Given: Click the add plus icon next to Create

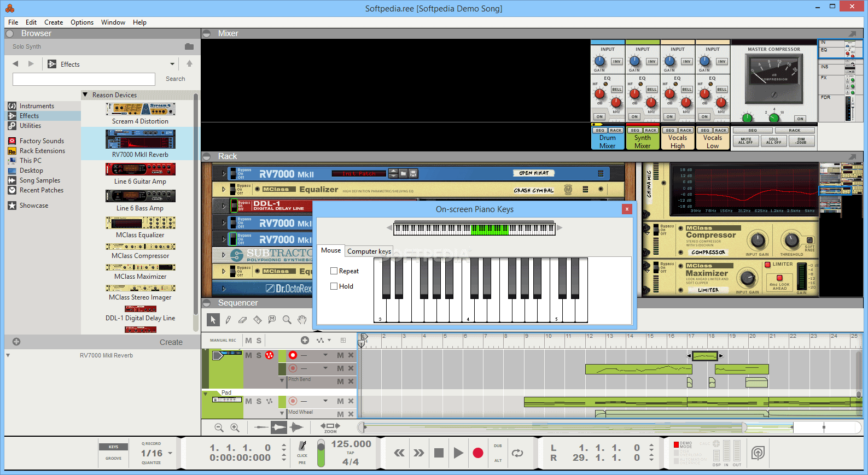Looking at the screenshot, I should pyautogui.click(x=16, y=342).
